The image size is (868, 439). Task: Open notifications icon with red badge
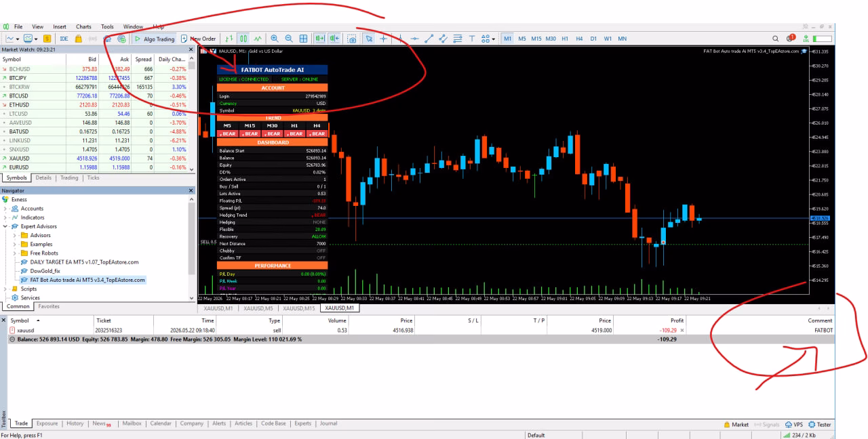coord(790,39)
